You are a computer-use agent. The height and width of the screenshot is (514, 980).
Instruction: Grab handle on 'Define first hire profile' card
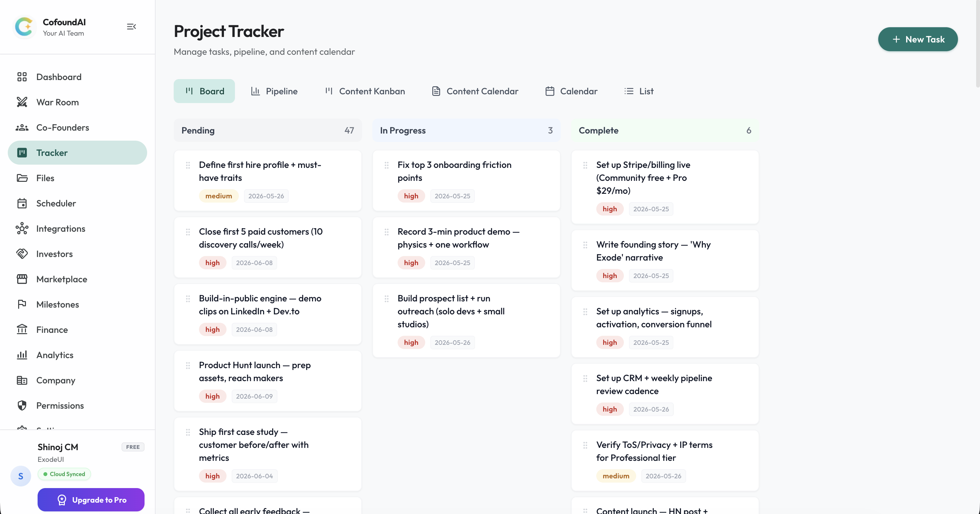click(188, 165)
